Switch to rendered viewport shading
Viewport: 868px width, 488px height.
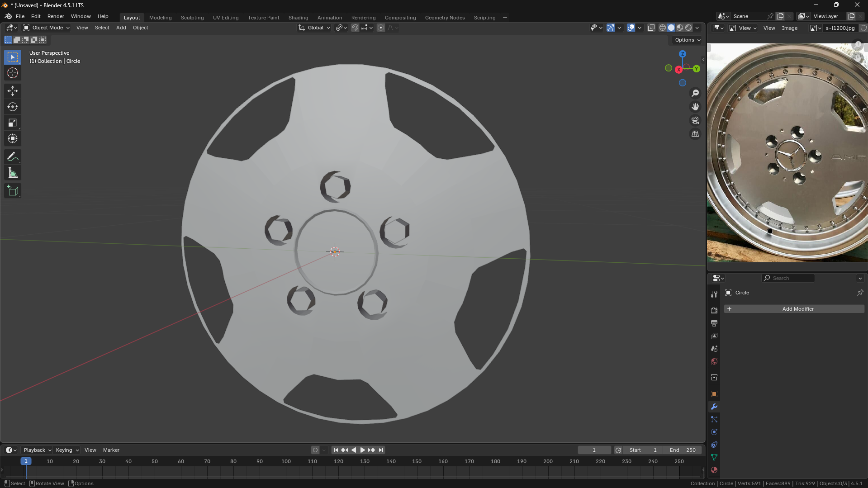688,28
